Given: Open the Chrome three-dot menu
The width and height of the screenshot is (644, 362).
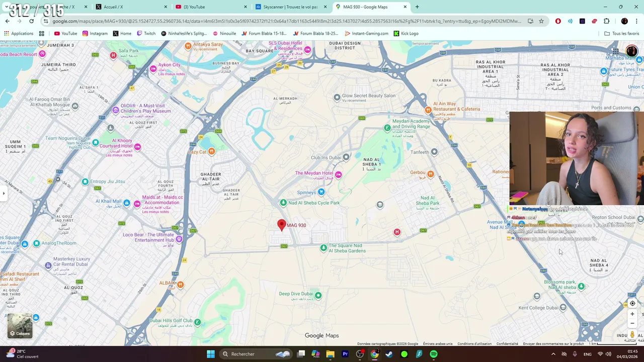Looking at the screenshot, I should 637,21.
